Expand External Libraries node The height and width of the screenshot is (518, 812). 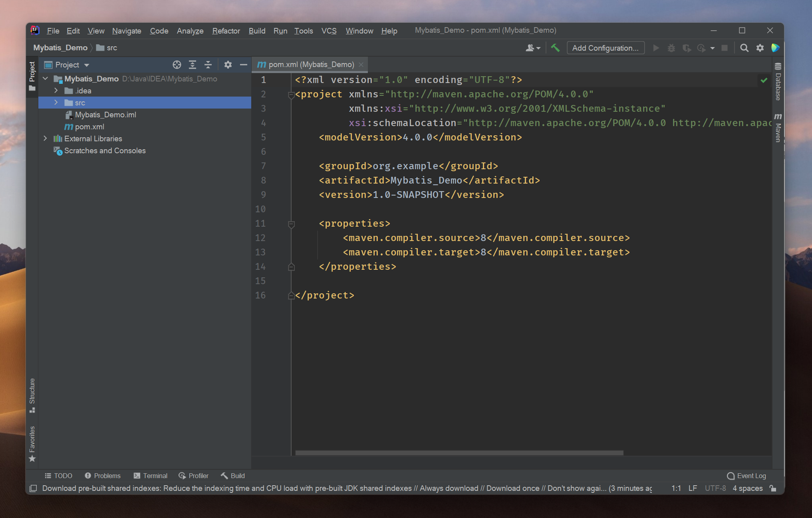(x=45, y=138)
